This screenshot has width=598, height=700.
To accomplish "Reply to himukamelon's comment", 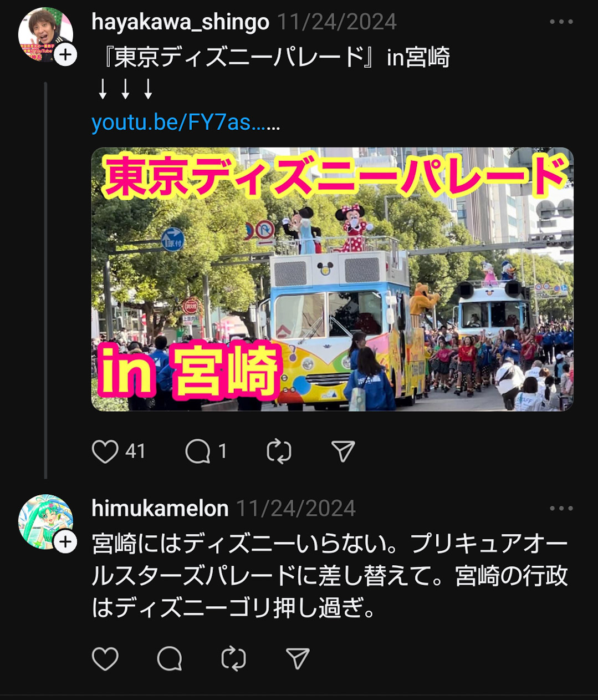I will (x=170, y=658).
